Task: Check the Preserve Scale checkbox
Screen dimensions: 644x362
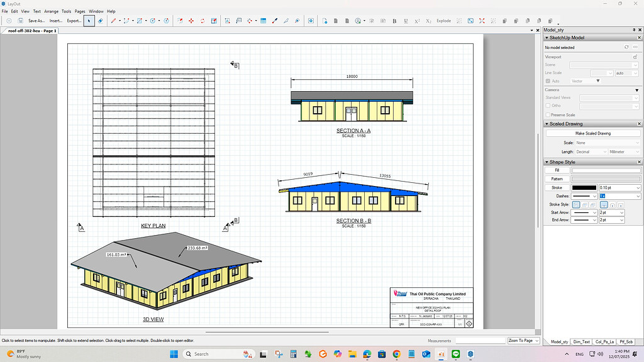Action: 547,115
